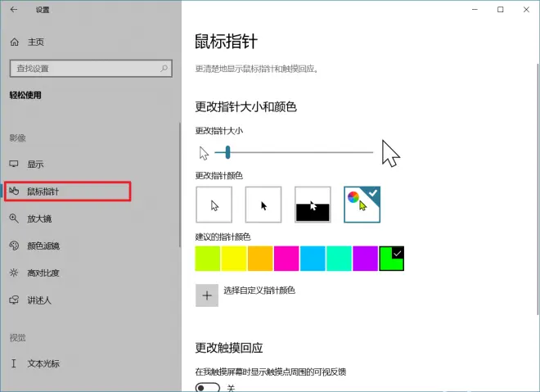The image size is (540, 392).
Task: Open 主页 in the sidebar
Action: [x=36, y=42]
